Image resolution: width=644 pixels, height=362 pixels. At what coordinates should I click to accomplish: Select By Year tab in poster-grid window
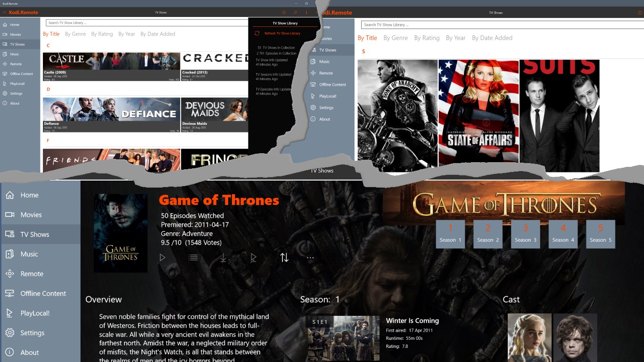[x=456, y=38]
